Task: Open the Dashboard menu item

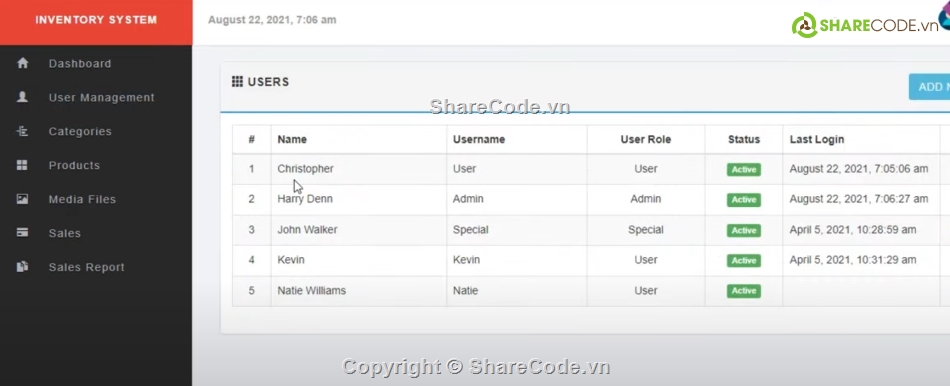Action: pyautogui.click(x=80, y=64)
